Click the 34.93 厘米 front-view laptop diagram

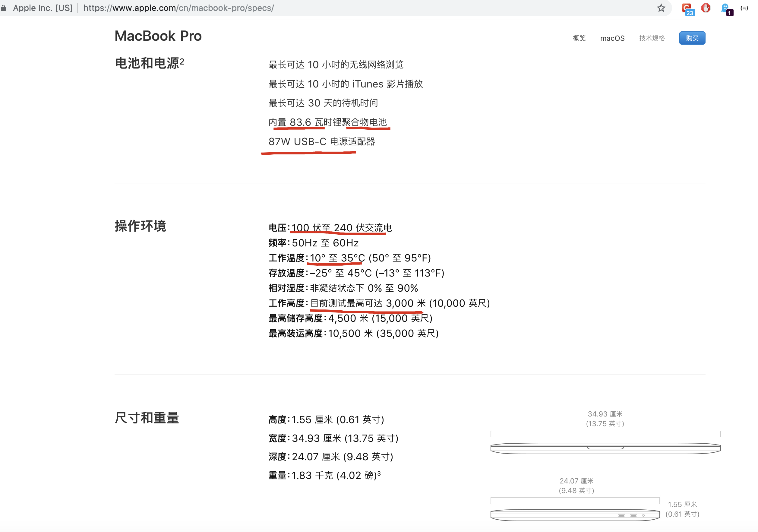(x=605, y=448)
